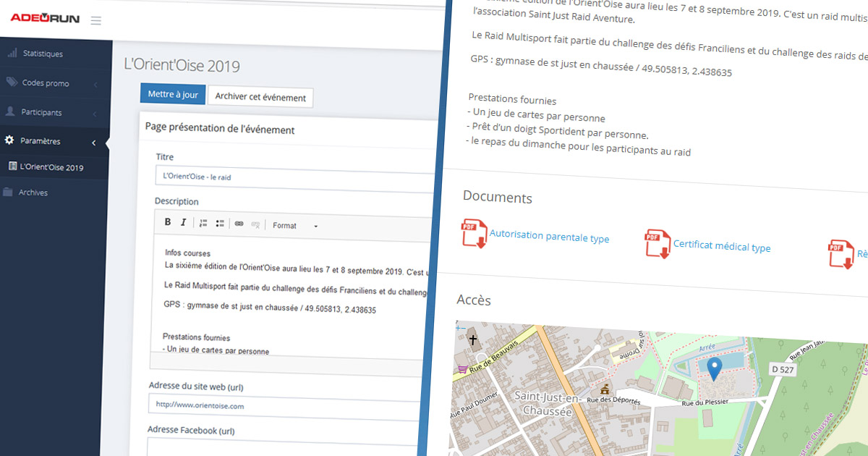Click the building icon near Rue des Déportés
868x456 pixels.
tap(605, 389)
